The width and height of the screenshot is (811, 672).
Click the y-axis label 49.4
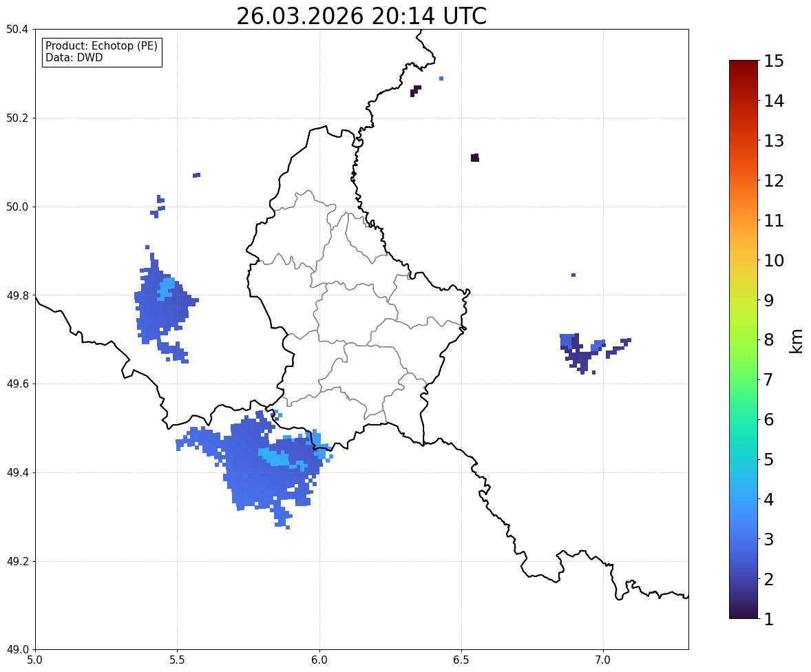[17, 472]
